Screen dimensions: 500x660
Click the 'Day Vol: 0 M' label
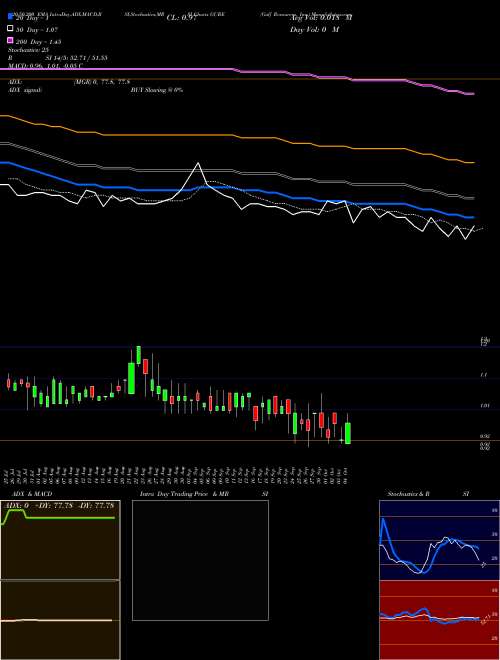click(x=314, y=29)
